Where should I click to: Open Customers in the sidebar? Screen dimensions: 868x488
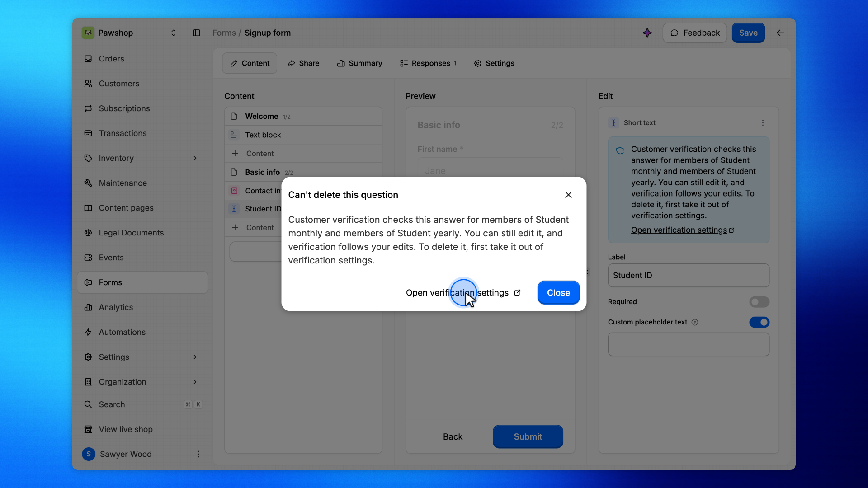tap(142, 84)
